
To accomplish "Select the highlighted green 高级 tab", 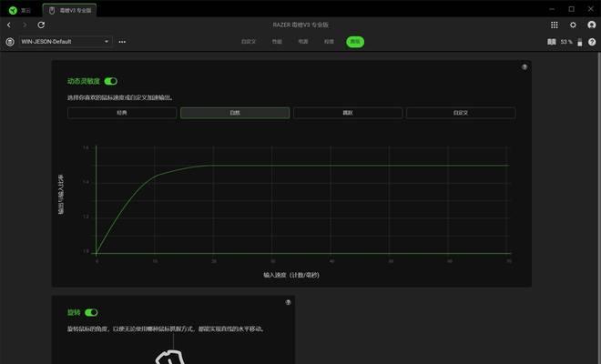I will pos(355,42).
